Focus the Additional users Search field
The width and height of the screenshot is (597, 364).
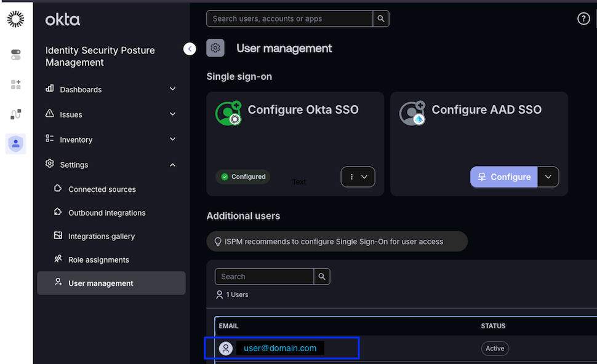[x=264, y=277]
